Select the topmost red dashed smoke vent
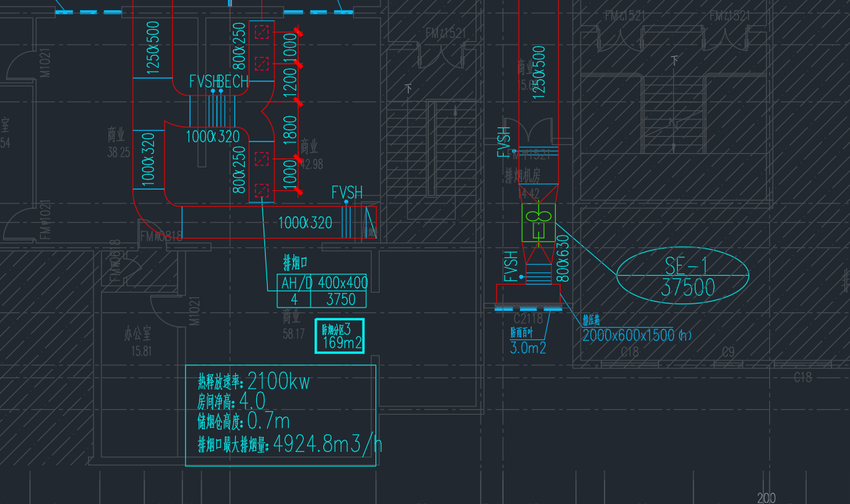This screenshot has height=504, width=850. (x=261, y=31)
